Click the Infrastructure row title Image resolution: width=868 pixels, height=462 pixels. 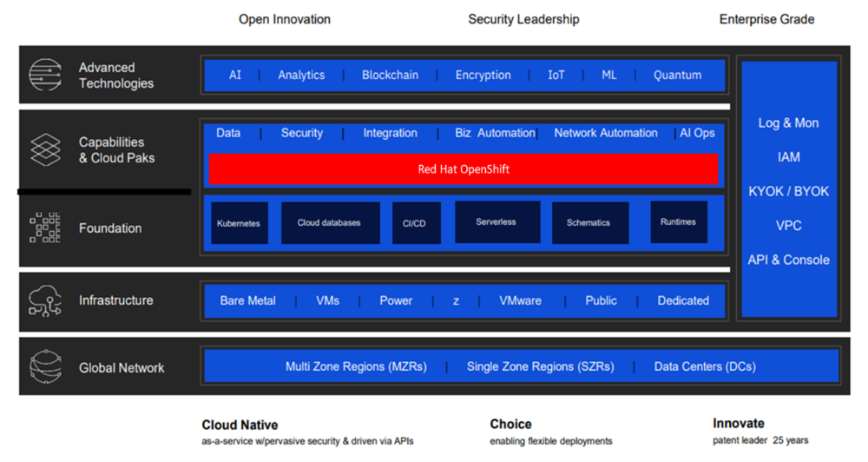point(115,300)
